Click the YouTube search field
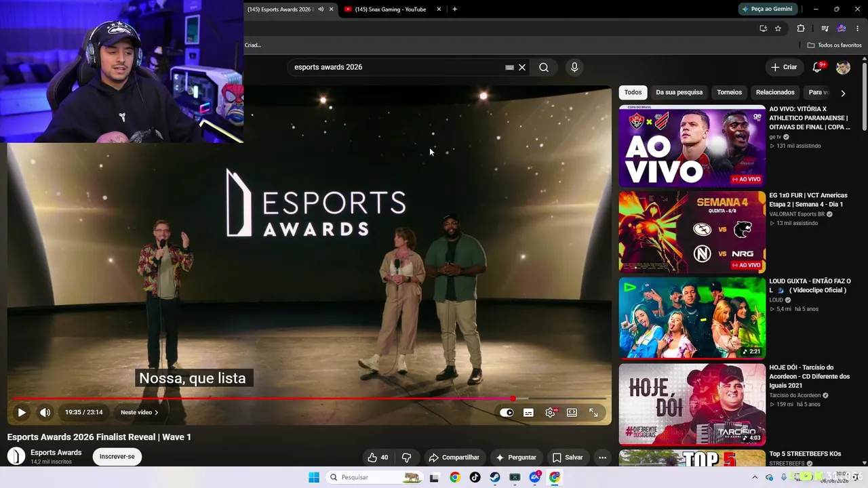Screen dimensions: 868x488 pyautogui.click(x=397, y=67)
